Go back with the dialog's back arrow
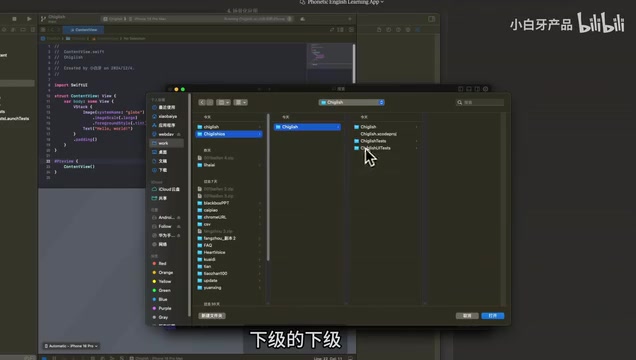 tap(202, 102)
